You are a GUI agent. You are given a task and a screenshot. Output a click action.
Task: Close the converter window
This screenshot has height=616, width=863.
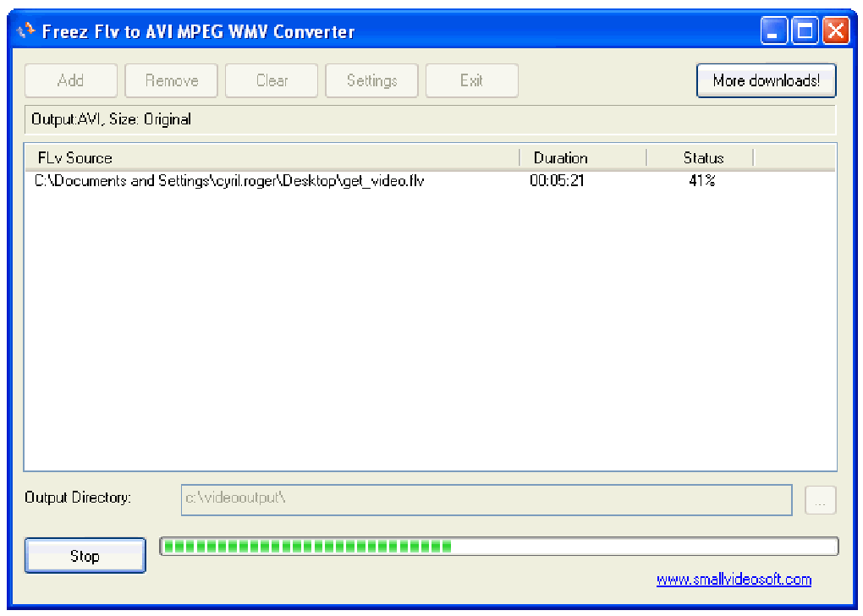(x=836, y=30)
